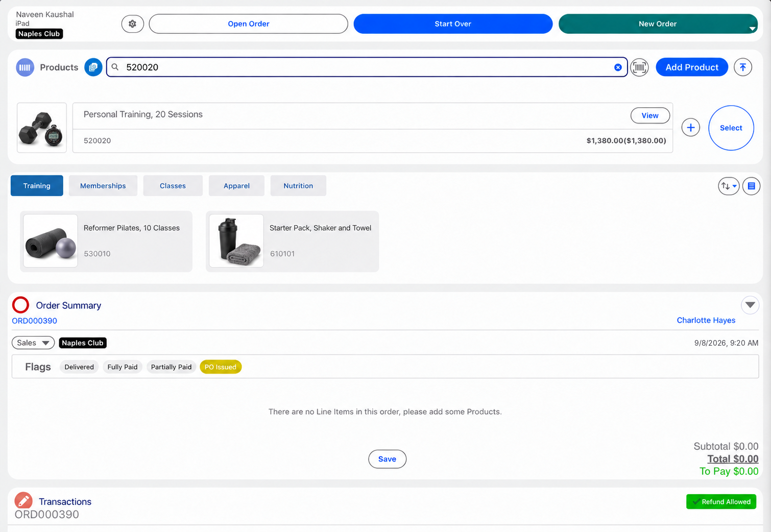Open order link ORD000390
Image resolution: width=771 pixels, height=532 pixels.
coord(35,321)
